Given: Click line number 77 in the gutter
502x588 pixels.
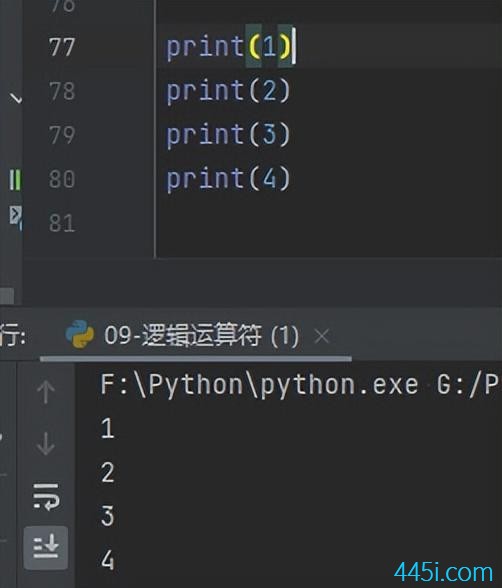Looking at the screenshot, I should point(61,47).
